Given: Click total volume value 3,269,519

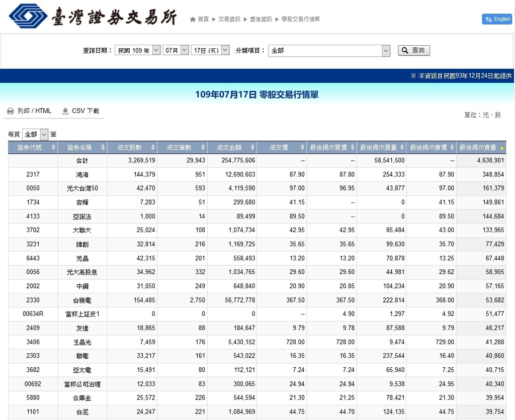Looking at the screenshot, I should click(x=141, y=160).
